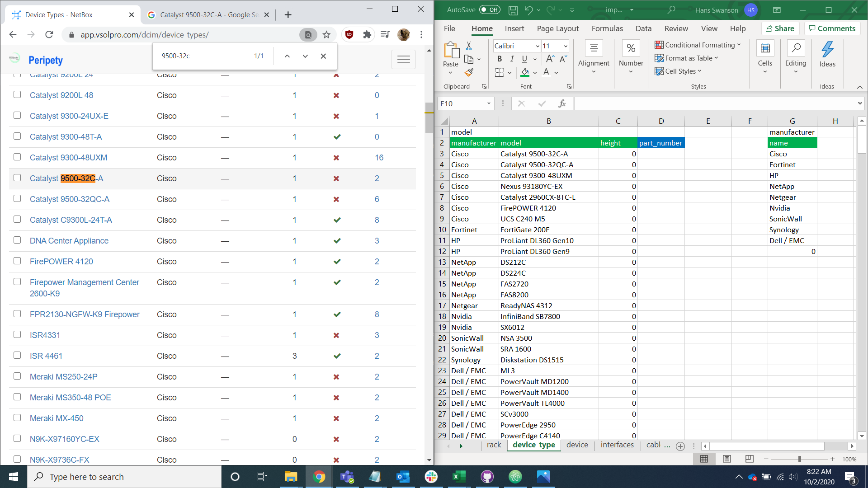This screenshot has height=488, width=868.
Task: Open Excel's search magnifier in title bar
Action: [672, 10]
